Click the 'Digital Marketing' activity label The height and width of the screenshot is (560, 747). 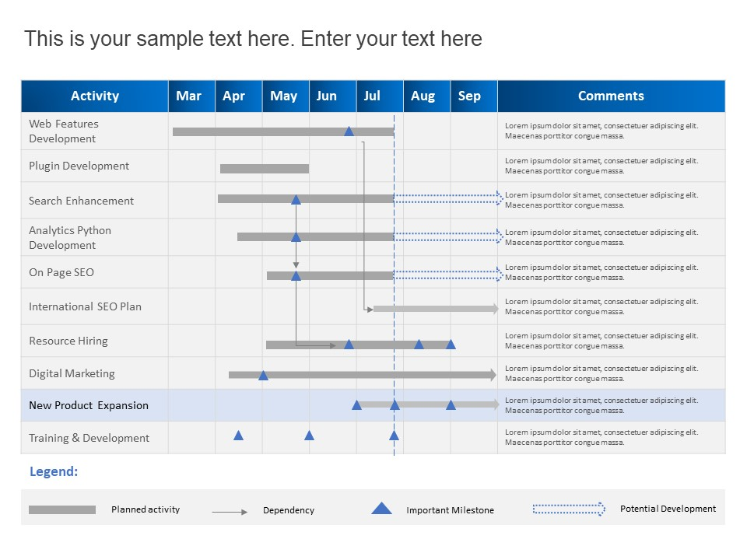72,373
